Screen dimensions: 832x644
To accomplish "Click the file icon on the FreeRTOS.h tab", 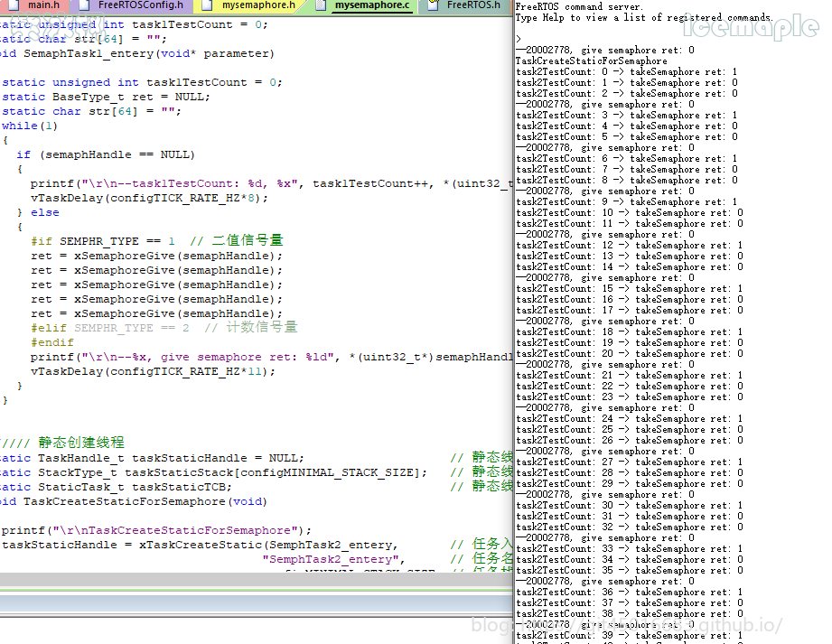I will coord(434,5).
